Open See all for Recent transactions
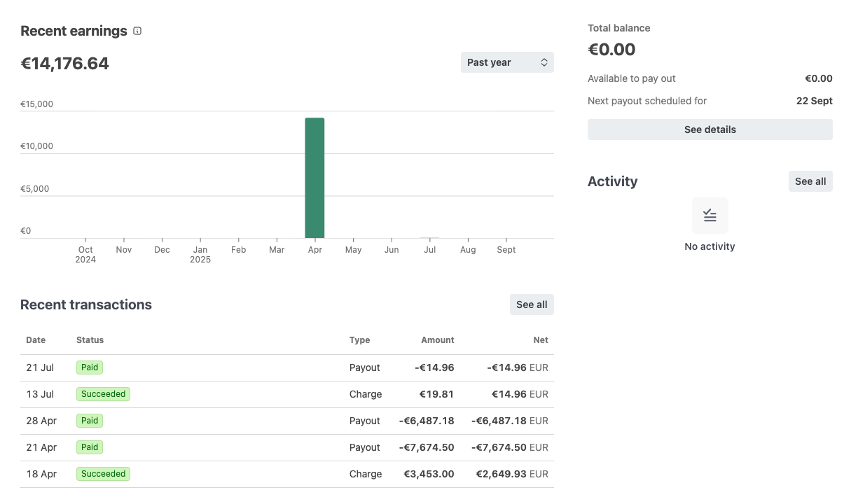The height and width of the screenshot is (504, 844). pos(532,304)
